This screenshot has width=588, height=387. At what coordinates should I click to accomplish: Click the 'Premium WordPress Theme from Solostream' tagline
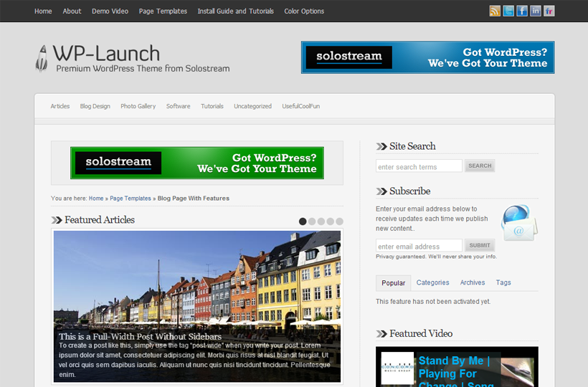point(143,69)
